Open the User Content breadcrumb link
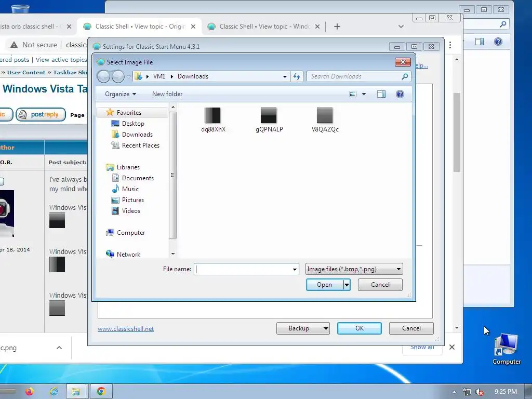Screen dimensions: 532x399 26,72
